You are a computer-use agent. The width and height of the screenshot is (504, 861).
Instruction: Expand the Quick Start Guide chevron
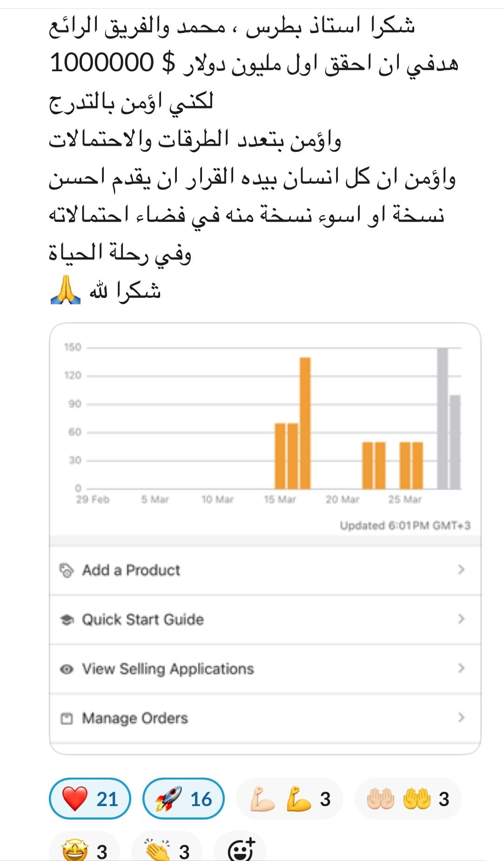pos(461,619)
